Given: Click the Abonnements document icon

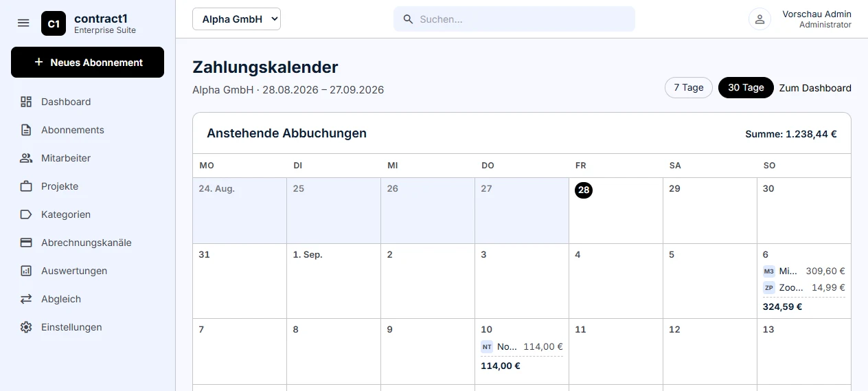Looking at the screenshot, I should (x=26, y=130).
